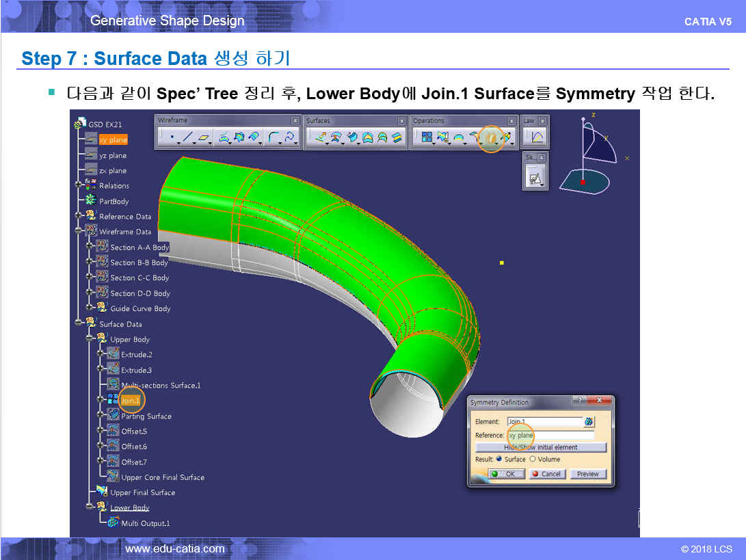This screenshot has width=746, height=560.
Task: Open the Law tool icon
Action: click(537, 137)
